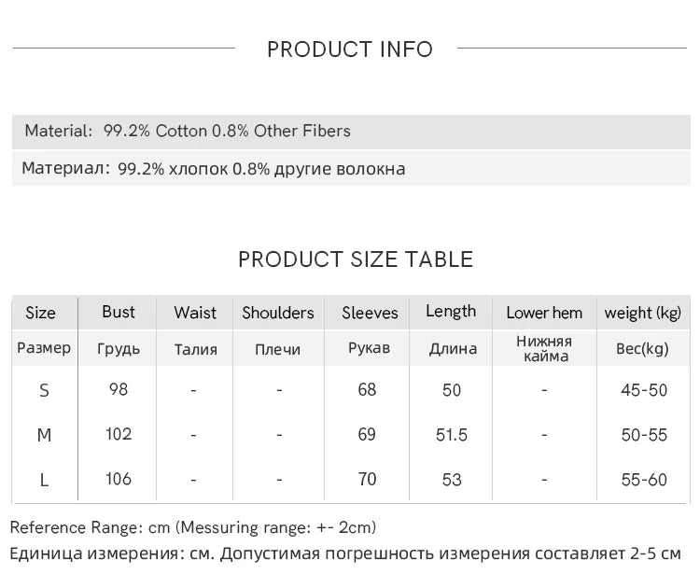Click the PRODUCT SIZE TABLE heading
Screen dimensions: 700x588
point(356,259)
